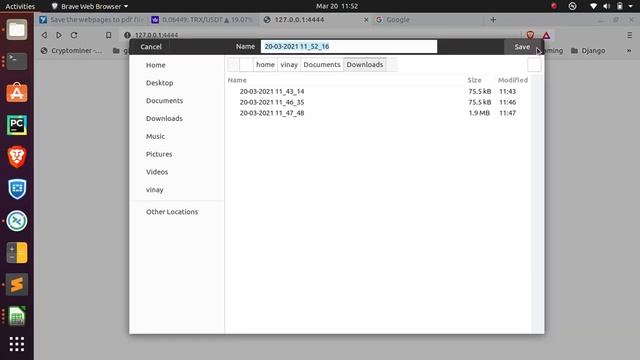Viewport: 640px width, 360px height.
Task: Sort file list by Name column
Action: pos(237,80)
